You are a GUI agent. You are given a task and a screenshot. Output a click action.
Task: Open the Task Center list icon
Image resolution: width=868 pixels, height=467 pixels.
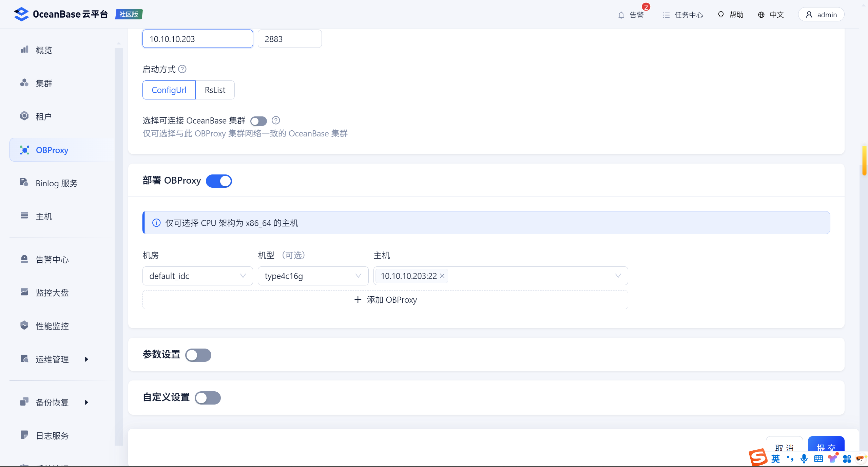pyautogui.click(x=666, y=15)
